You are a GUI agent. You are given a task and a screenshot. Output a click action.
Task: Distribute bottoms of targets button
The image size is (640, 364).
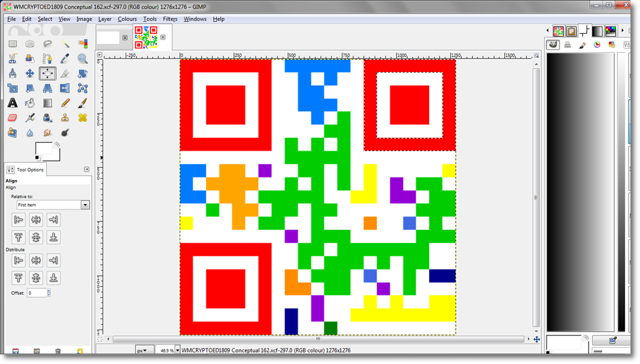coord(53,278)
